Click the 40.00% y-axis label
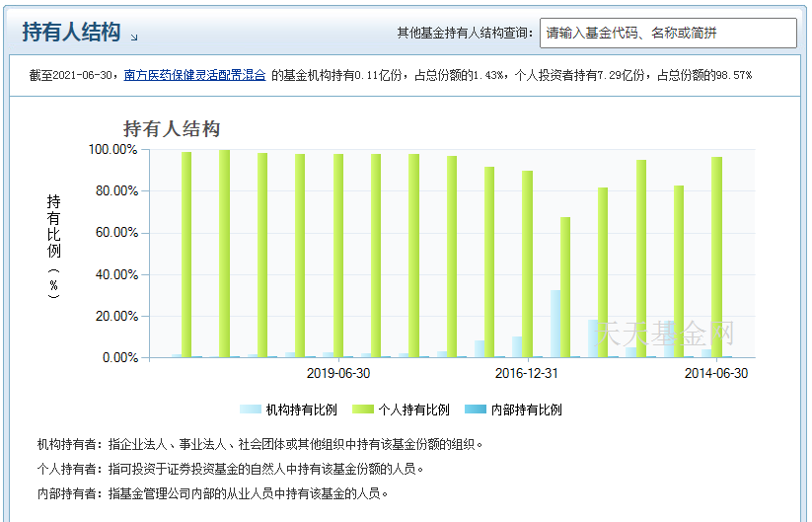Viewport: 812px width, 522px height. click(x=116, y=274)
